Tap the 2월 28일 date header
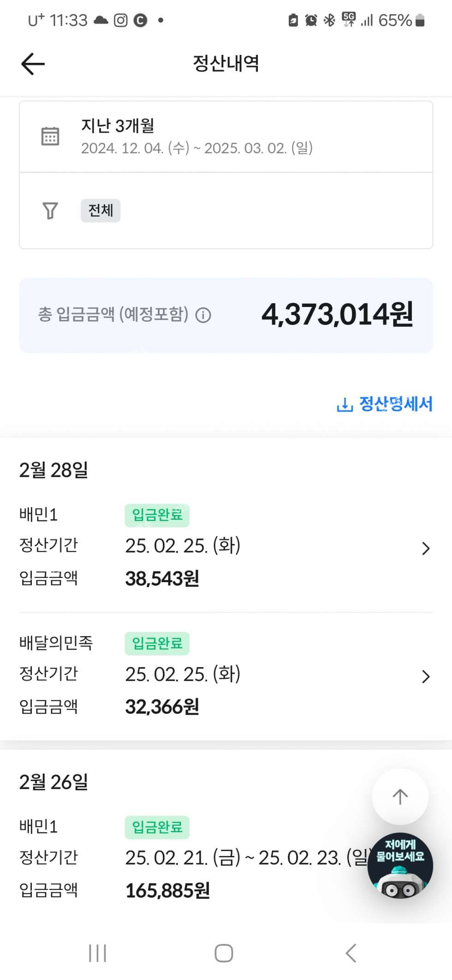The width and height of the screenshot is (452, 980). (54, 470)
